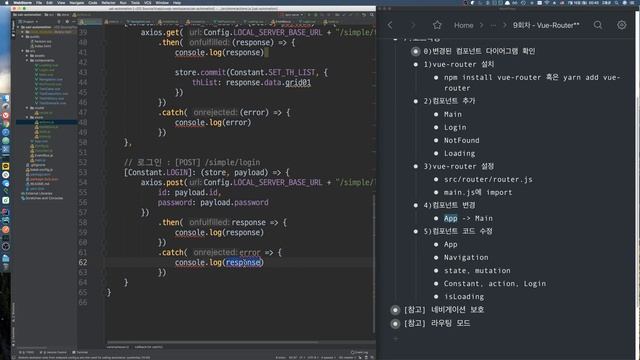Collapse the store folder in project tree
This screenshot has width=640, height=360.
(27, 117)
